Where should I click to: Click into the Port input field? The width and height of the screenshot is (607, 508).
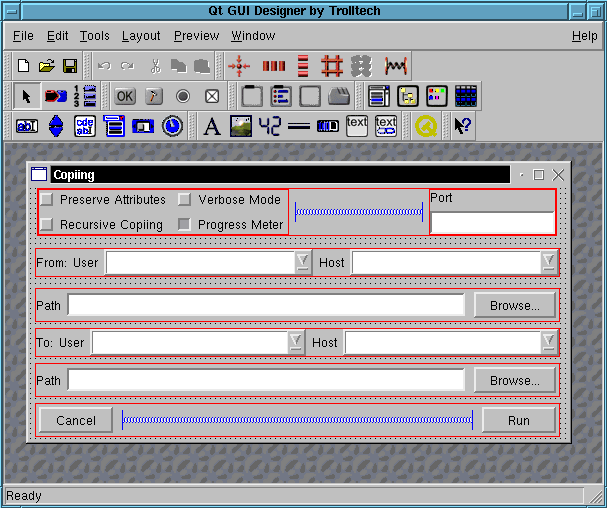491,222
